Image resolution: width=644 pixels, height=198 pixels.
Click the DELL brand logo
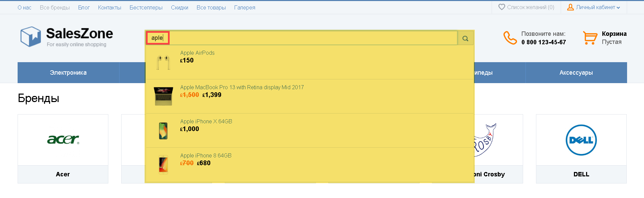point(581,140)
